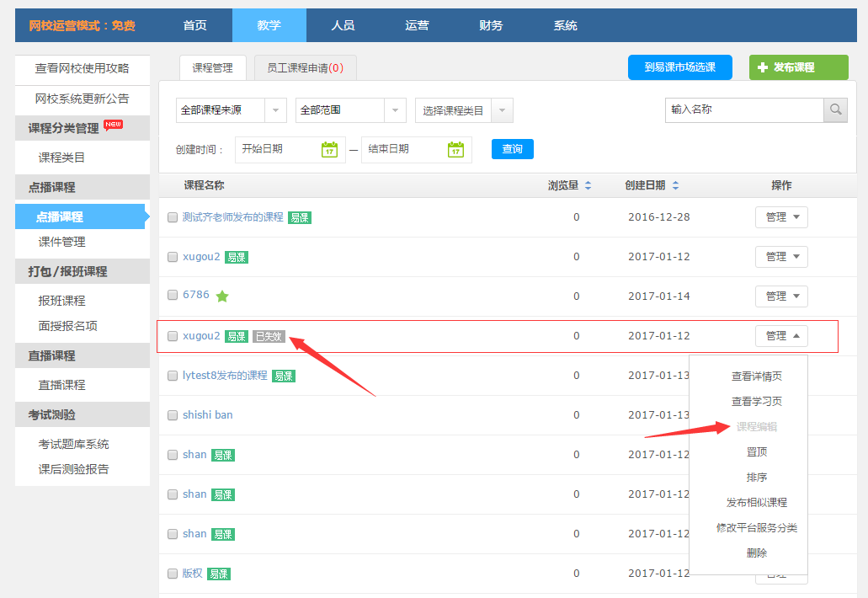Open 课件管理 in the left sidebar
This screenshot has height=598, width=868.
click(61, 242)
